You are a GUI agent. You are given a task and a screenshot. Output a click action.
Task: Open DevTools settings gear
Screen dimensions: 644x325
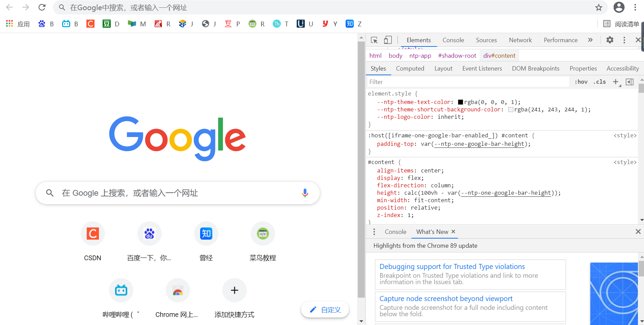point(610,40)
